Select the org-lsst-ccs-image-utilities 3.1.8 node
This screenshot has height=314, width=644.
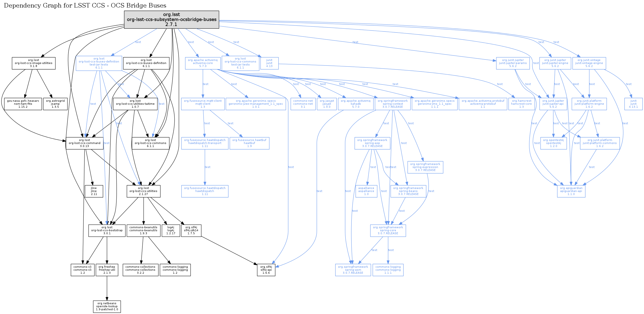click(x=33, y=63)
